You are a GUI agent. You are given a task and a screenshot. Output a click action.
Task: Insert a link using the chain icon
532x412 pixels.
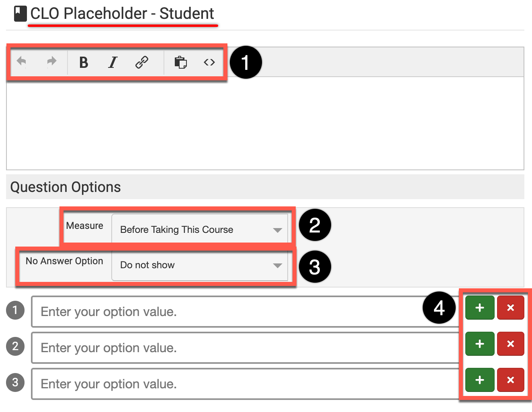142,62
